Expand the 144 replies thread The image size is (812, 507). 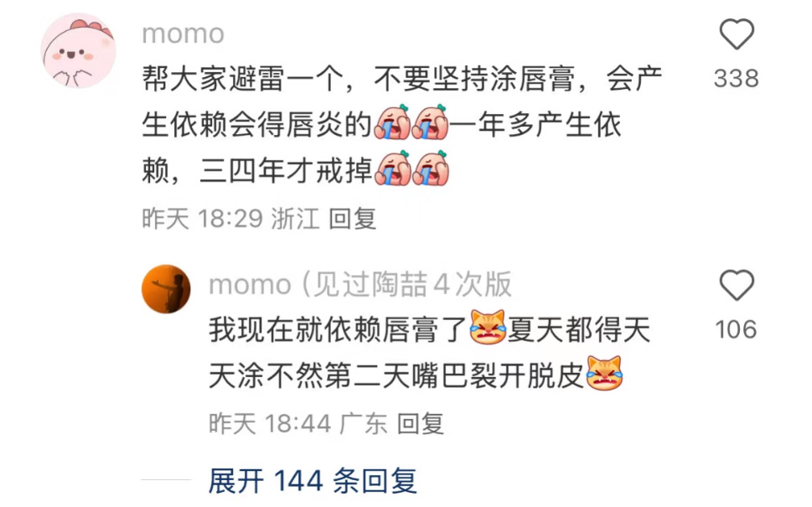point(313,480)
